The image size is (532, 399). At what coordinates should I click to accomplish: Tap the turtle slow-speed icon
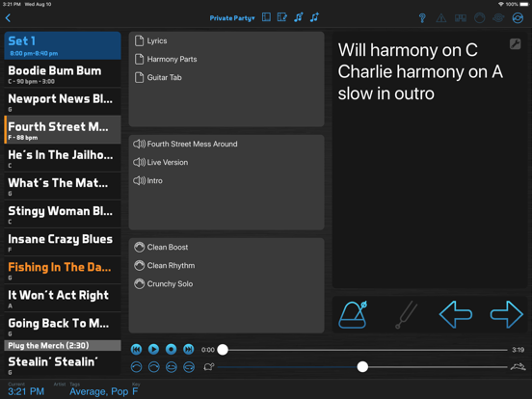pos(209,367)
